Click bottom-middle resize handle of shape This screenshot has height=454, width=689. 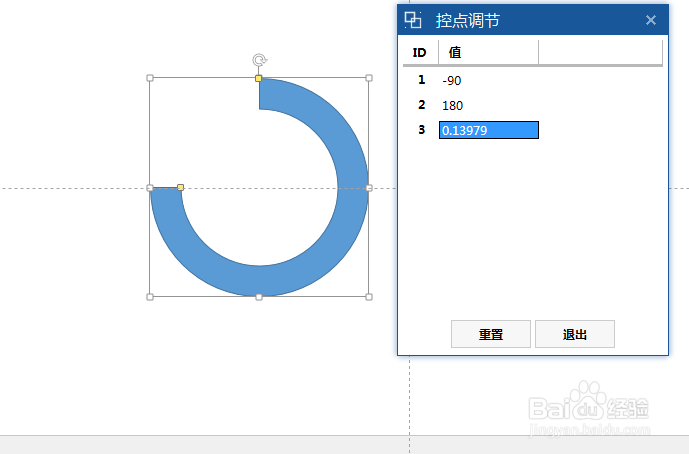[x=259, y=296]
